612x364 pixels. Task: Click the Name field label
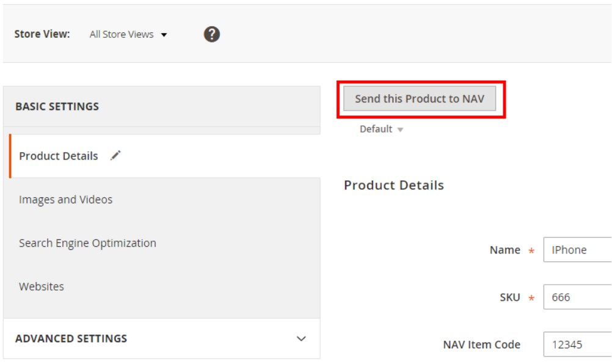(505, 250)
